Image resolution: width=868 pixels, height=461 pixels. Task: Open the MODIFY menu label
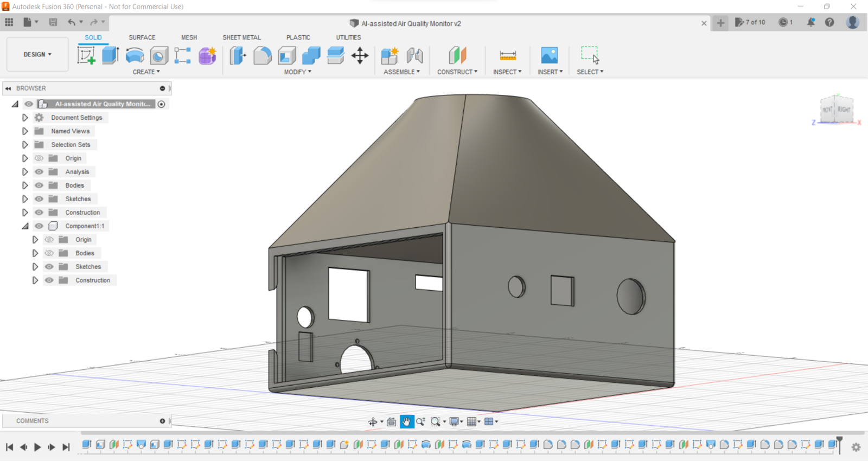click(297, 72)
